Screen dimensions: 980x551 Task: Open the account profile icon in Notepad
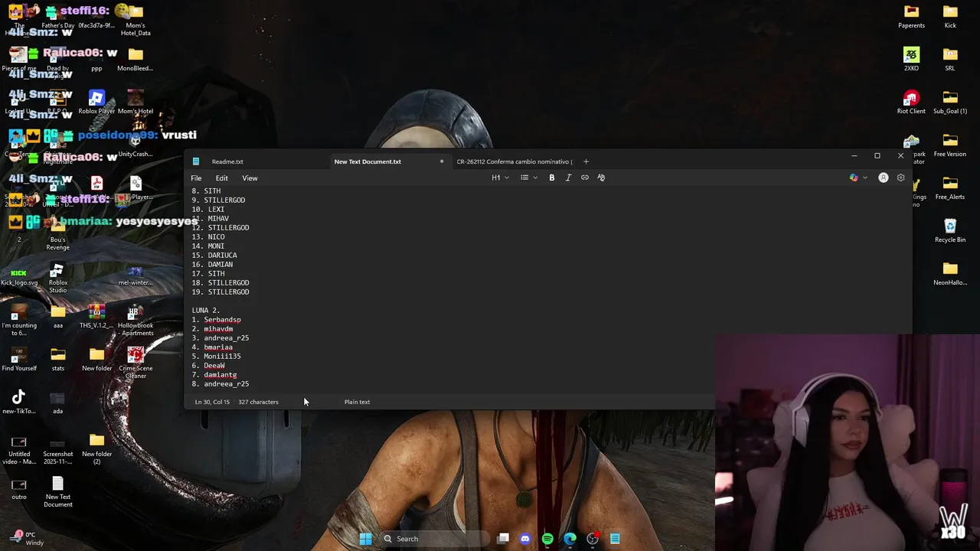(884, 178)
